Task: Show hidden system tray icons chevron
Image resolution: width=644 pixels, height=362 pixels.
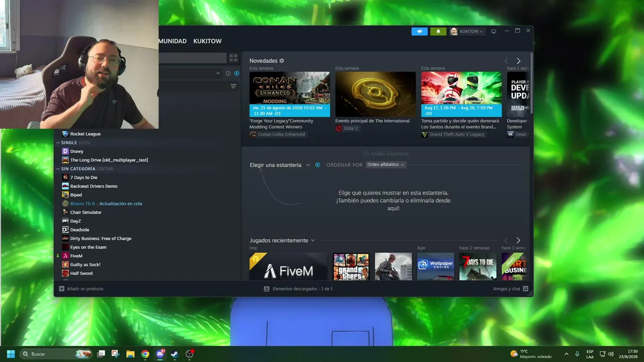Action: click(566, 354)
